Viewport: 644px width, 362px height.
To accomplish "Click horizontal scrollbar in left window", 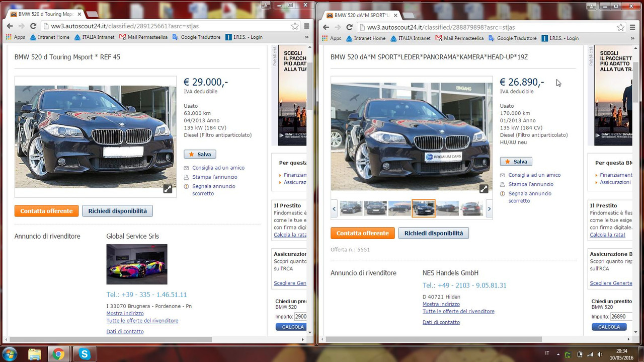I will coord(111,340).
